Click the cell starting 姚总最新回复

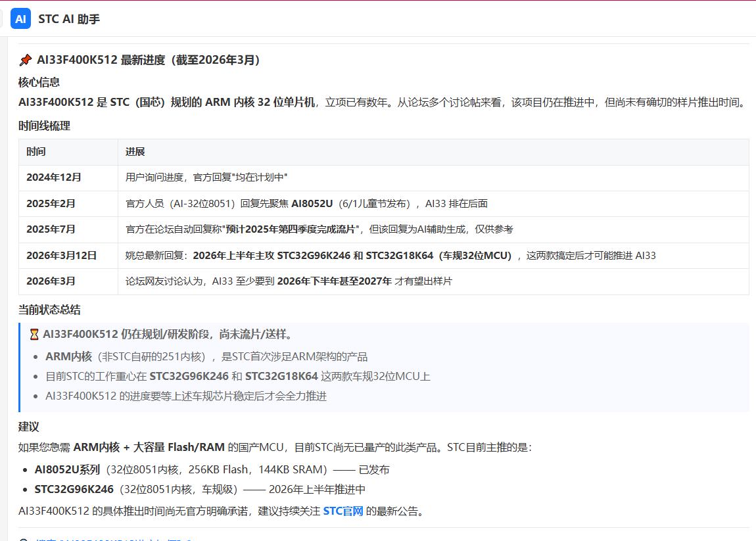coord(433,256)
